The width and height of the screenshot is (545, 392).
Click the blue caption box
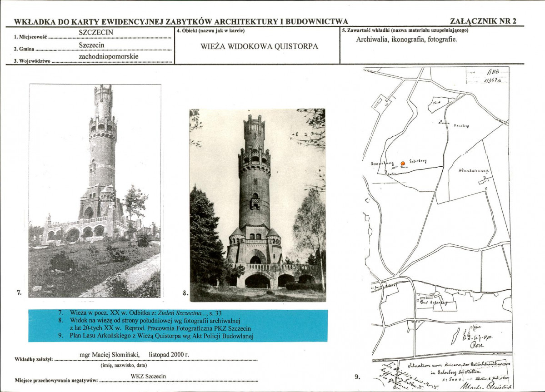coord(178,326)
